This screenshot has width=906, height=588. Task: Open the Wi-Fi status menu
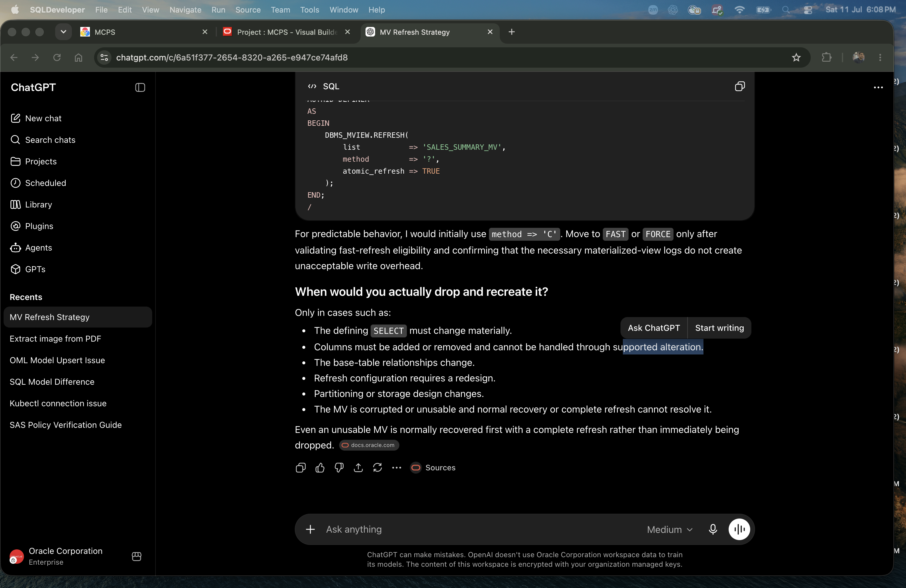739,10
